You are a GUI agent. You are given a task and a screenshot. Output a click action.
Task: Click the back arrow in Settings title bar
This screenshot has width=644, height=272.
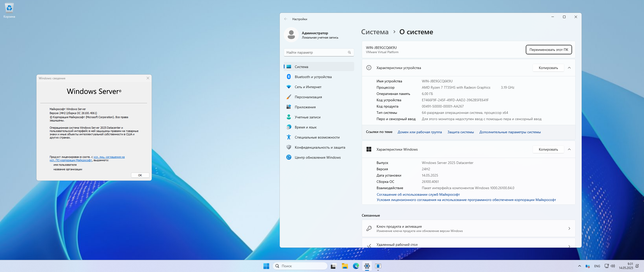pos(286,19)
